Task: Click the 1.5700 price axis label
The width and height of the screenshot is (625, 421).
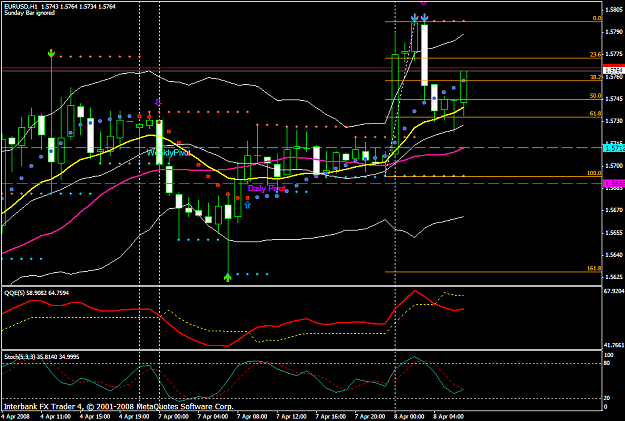Action: coord(614,165)
